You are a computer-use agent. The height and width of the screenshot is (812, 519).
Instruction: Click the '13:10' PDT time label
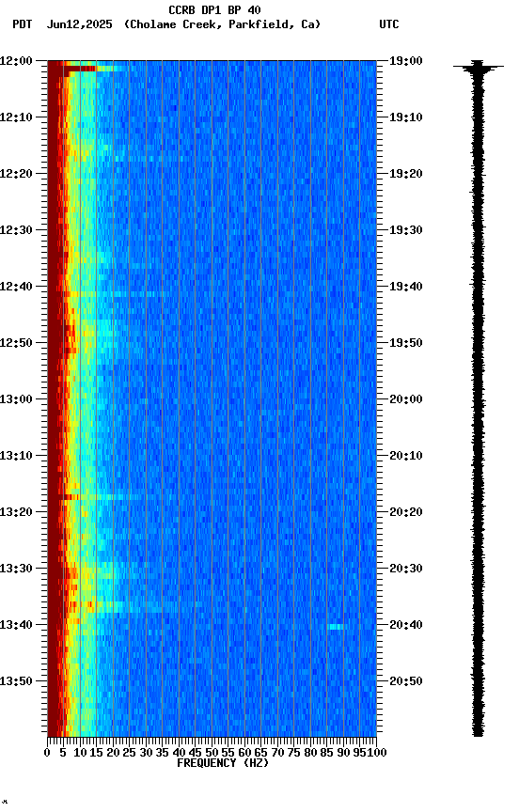click(16, 456)
